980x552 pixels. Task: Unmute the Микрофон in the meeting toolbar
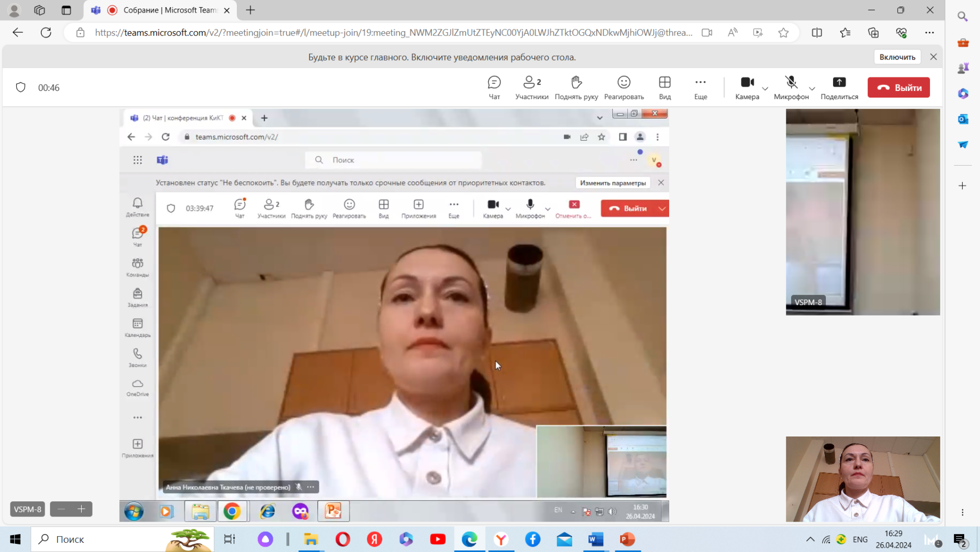pyautogui.click(x=791, y=87)
